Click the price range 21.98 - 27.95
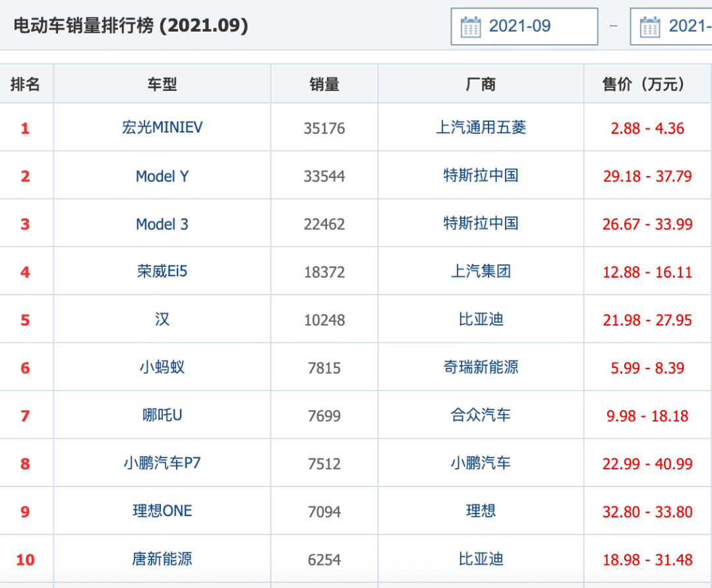Image resolution: width=712 pixels, height=588 pixels. pos(647,320)
